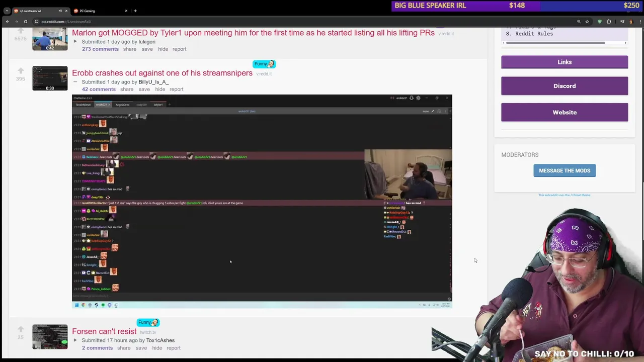
Task: Open the media control icon in toolbar
Action: pyautogui.click(x=622, y=22)
